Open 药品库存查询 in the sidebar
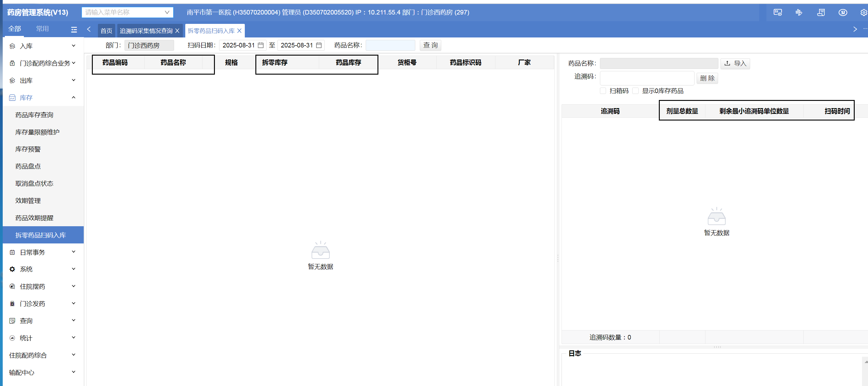The height and width of the screenshot is (386, 868). (34, 115)
